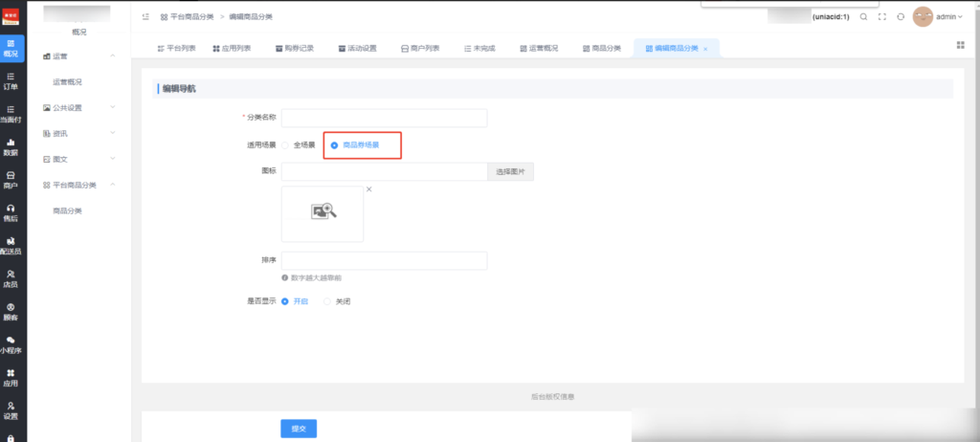Switch to the 商品分类 tab

pos(601,48)
